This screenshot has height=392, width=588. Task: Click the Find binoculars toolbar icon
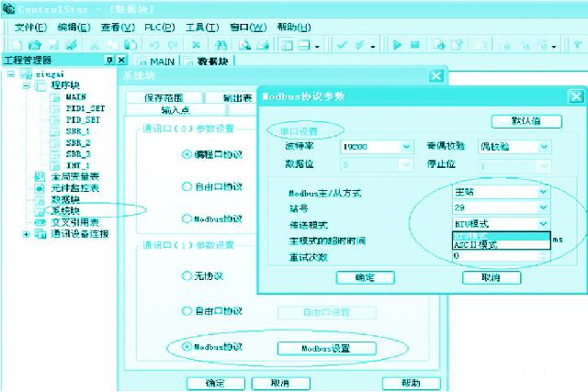(222, 44)
